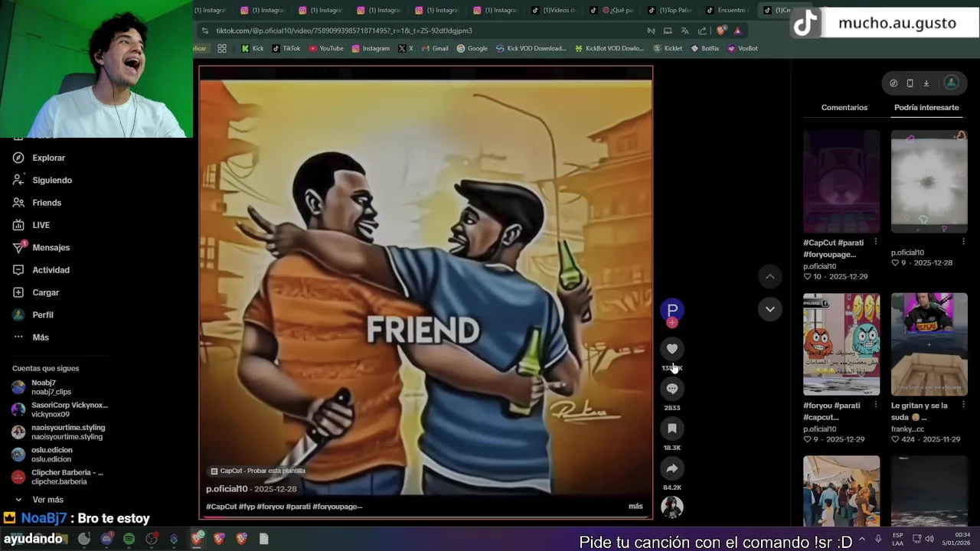Open options menu for p.oficial10 2025-12-28 video
This screenshot has height=551, width=980.
(x=963, y=242)
